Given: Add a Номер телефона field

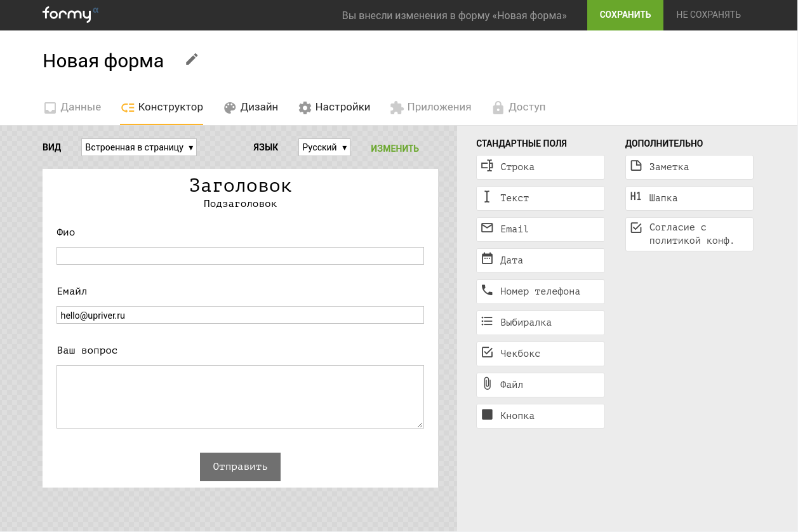Looking at the screenshot, I should pos(540,291).
